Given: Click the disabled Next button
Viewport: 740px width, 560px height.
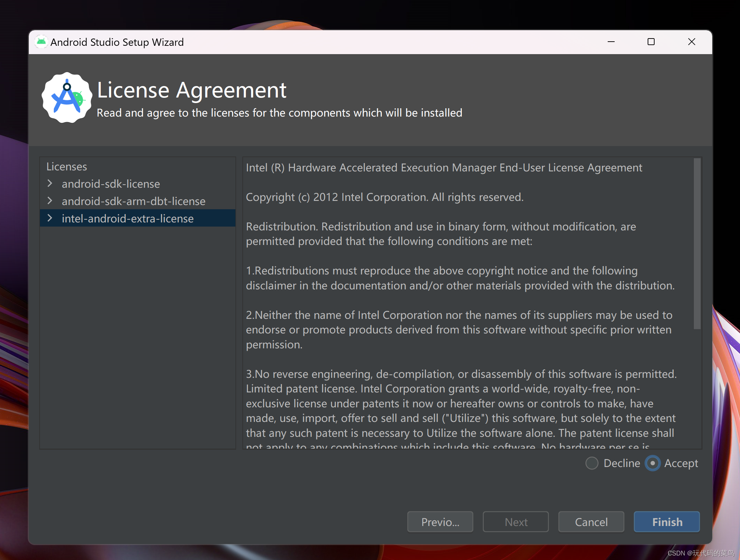Looking at the screenshot, I should click(516, 522).
